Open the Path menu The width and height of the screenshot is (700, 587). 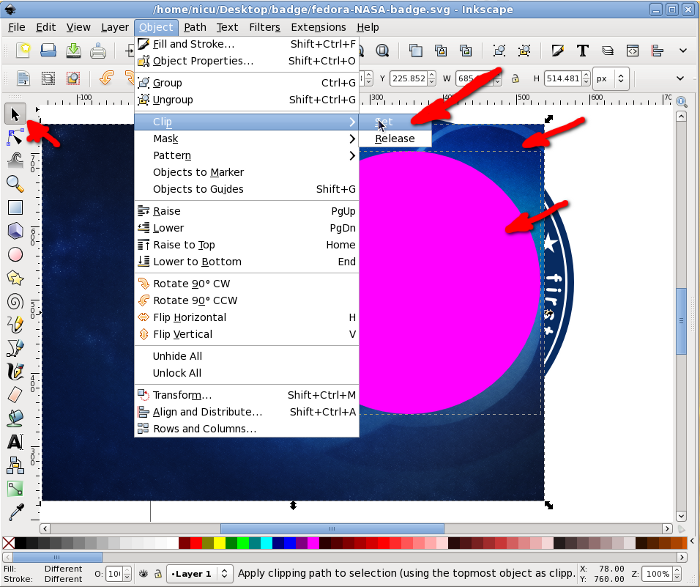(x=195, y=27)
